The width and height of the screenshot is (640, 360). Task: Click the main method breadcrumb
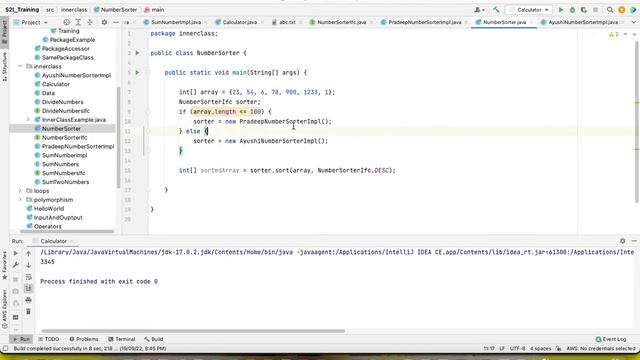coord(154,10)
